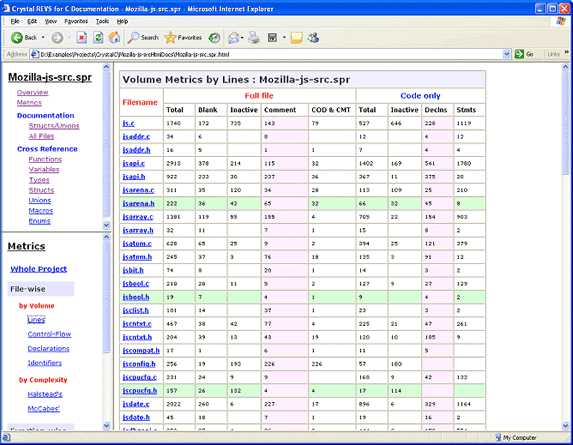Open the Media/History globe icon
573x445 pixels.
[x=215, y=37]
